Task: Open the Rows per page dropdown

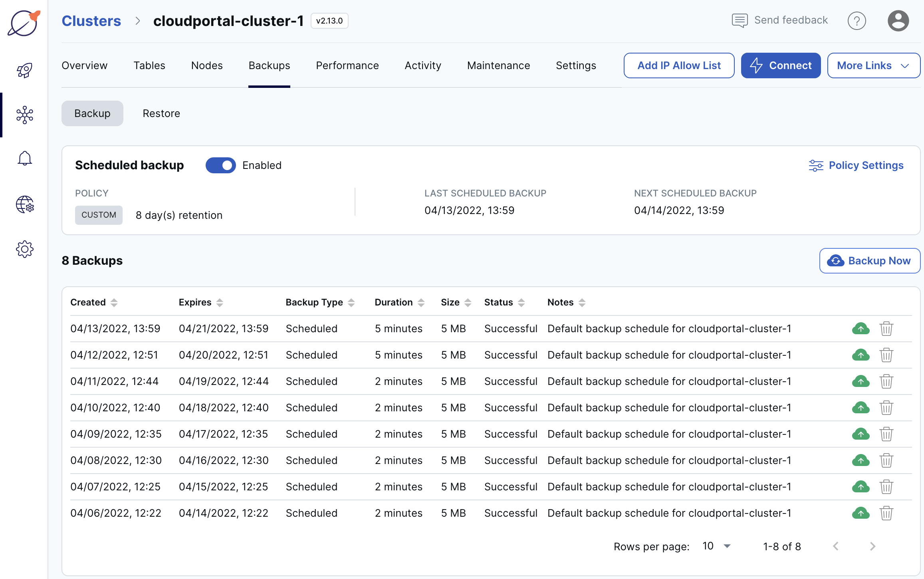Action: click(716, 546)
